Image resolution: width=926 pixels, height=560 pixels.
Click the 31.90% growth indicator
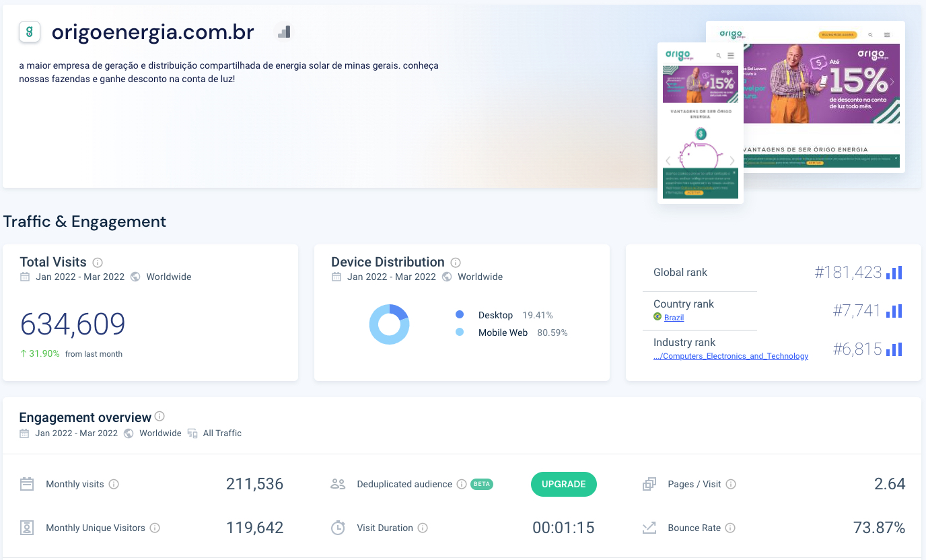(x=40, y=353)
